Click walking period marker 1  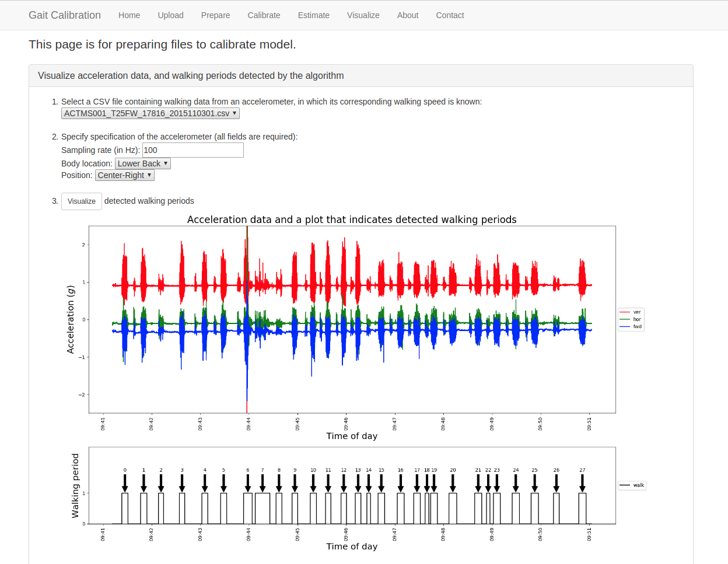(143, 481)
